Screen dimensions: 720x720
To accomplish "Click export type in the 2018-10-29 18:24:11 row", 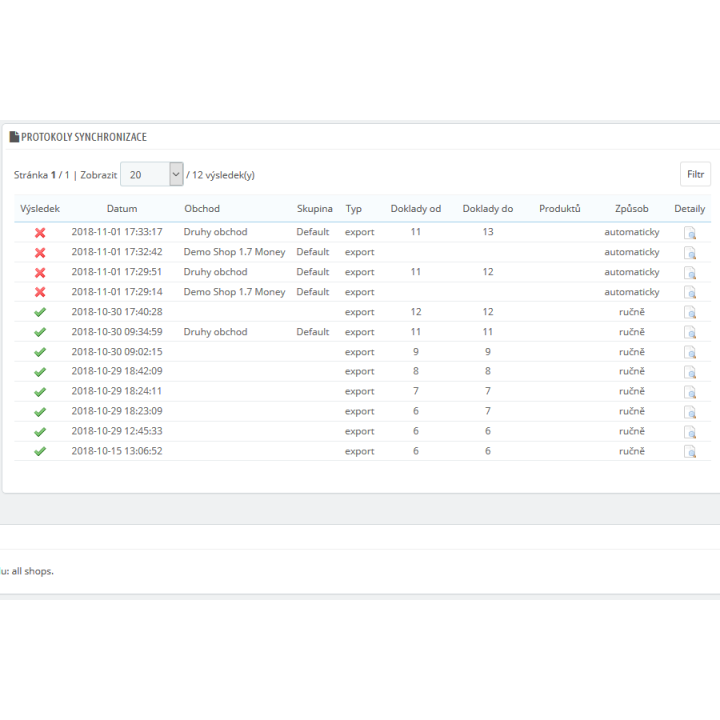I will [x=360, y=392].
